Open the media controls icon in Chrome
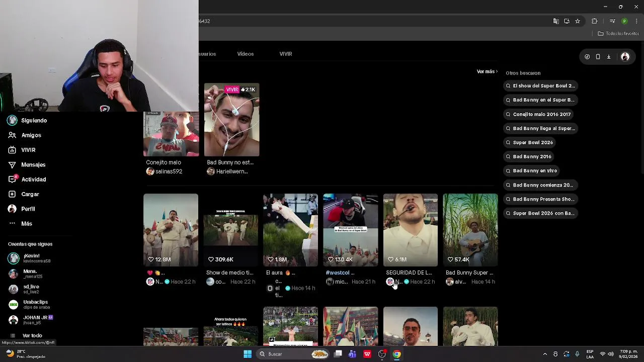The image size is (644, 362). (x=612, y=21)
